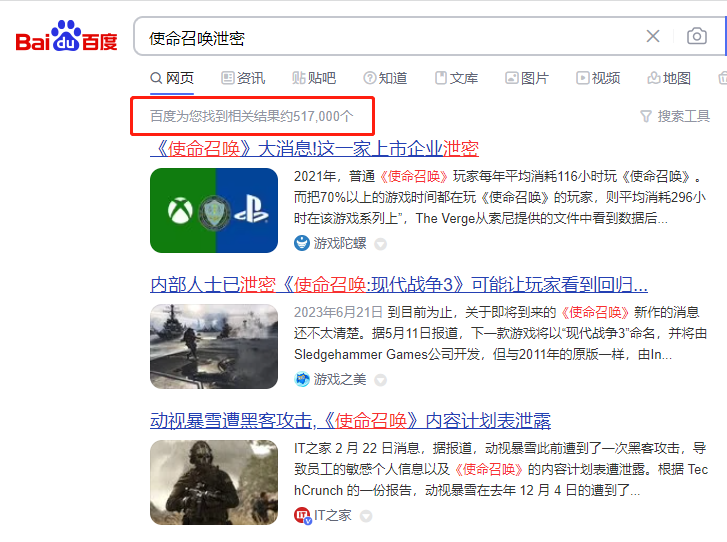Open the IT之家 source link
This screenshot has height=542, width=727.
pyautogui.click(x=333, y=515)
